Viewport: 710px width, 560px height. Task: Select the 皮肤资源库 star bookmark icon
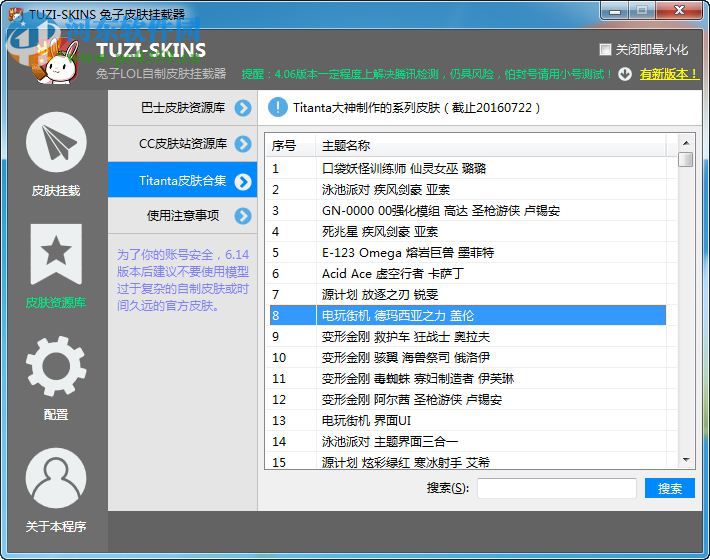pyautogui.click(x=56, y=254)
